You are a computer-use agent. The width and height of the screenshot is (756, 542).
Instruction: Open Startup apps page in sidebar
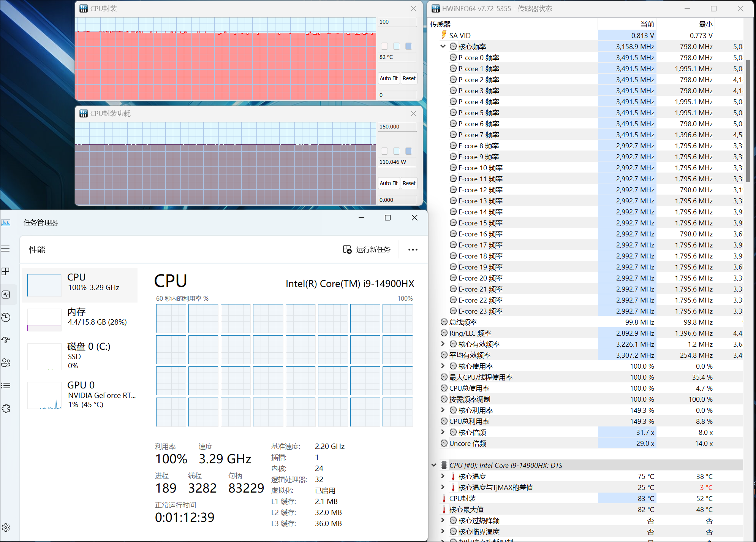click(x=6, y=340)
